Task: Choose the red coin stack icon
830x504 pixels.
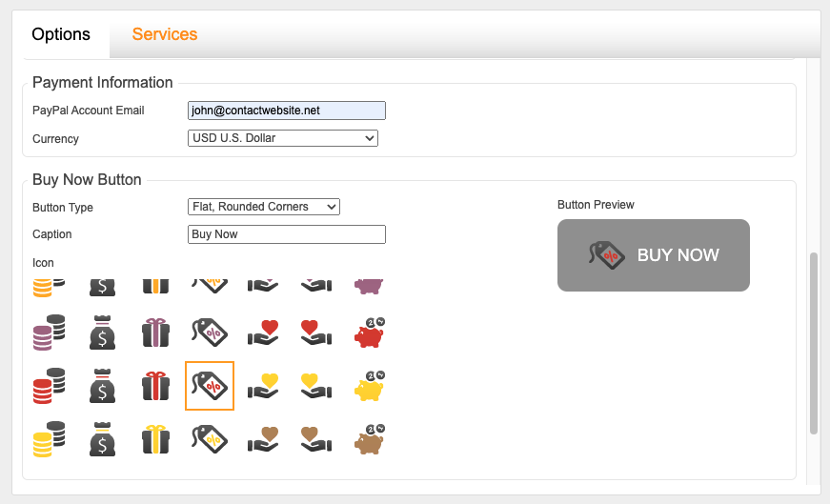Action: 49,385
